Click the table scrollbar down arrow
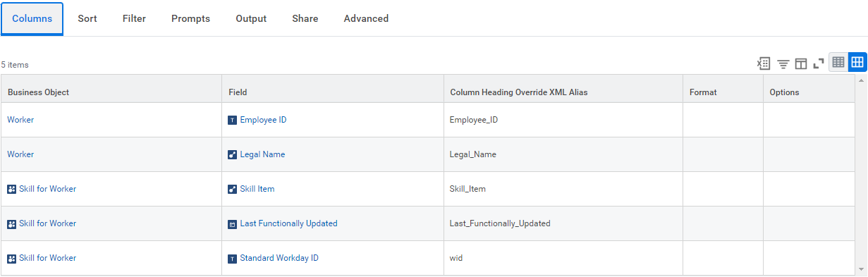 tap(861, 269)
